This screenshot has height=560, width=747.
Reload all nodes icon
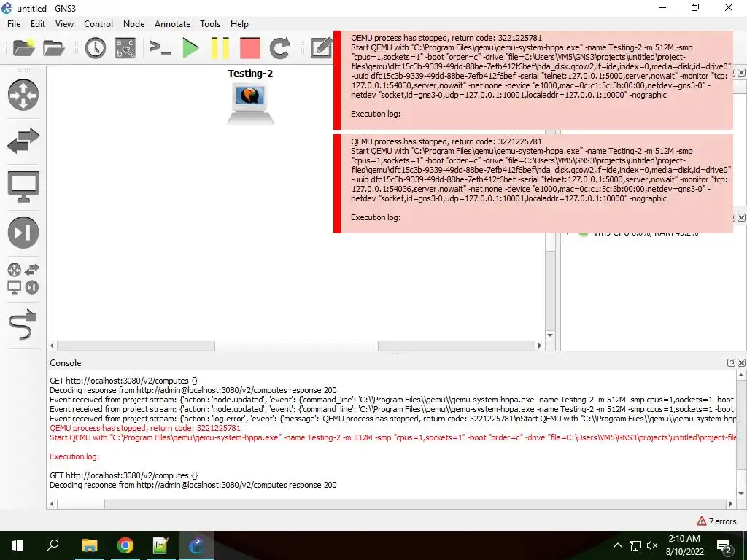(279, 48)
